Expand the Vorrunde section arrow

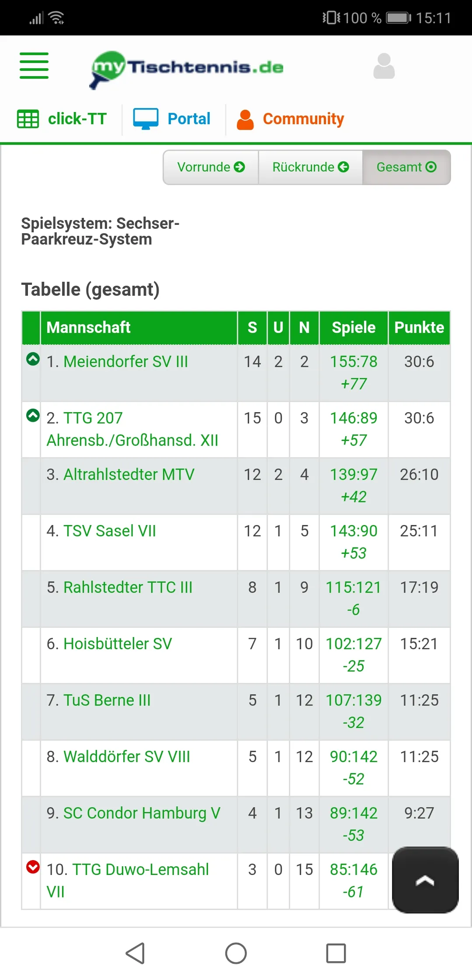click(239, 167)
